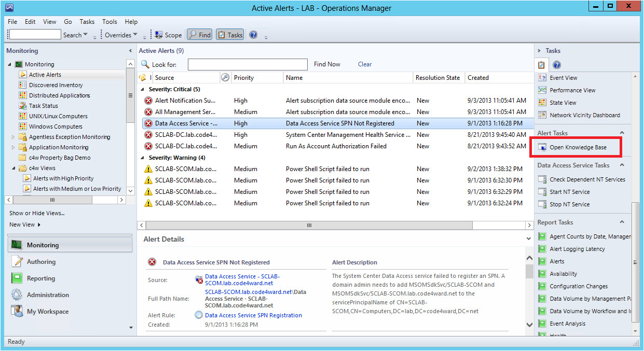Click the State View icon
The image size is (644, 351).
point(542,103)
